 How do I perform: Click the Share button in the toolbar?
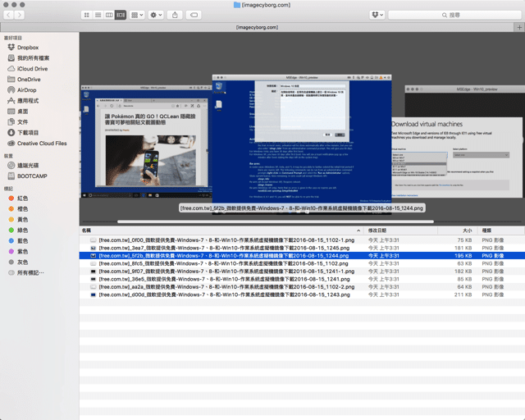175,15
